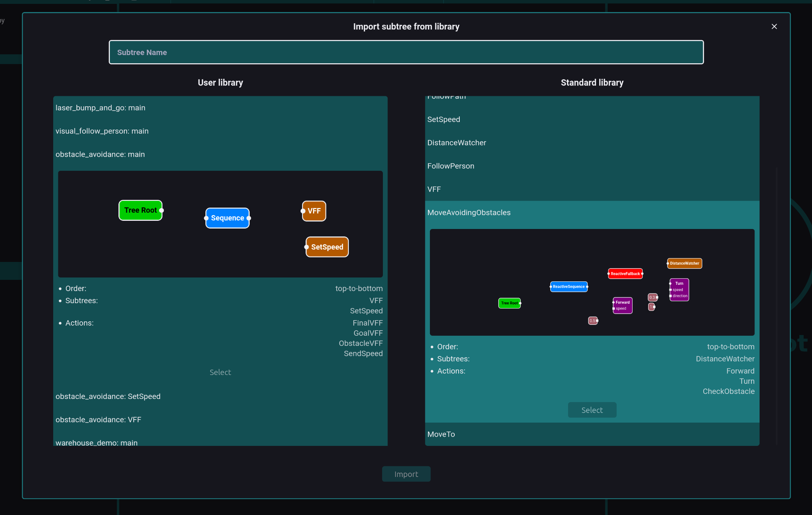Collapse MoveAvoidingObstacles entry

click(469, 213)
